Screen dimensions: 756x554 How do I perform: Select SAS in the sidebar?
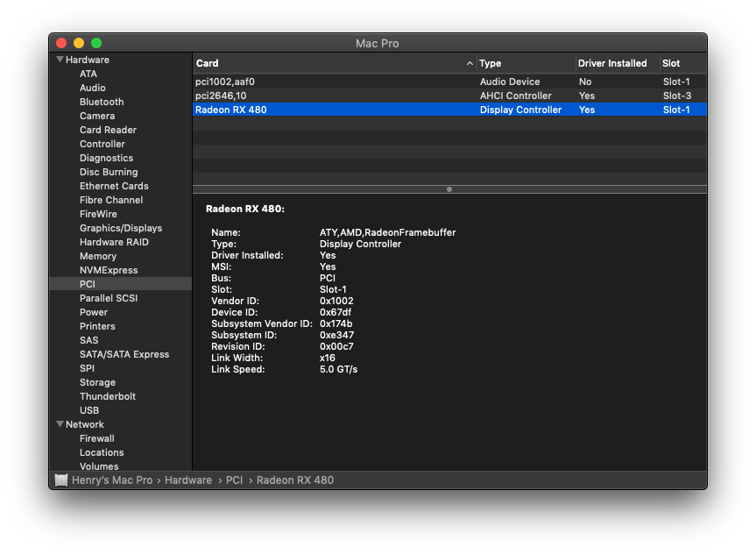pyautogui.click(x=88, y=340)
